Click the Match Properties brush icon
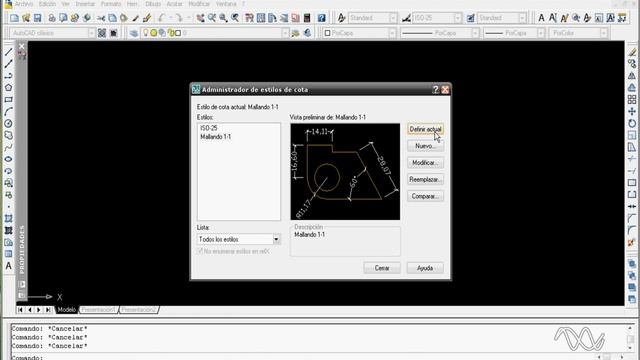 (147, 18)
